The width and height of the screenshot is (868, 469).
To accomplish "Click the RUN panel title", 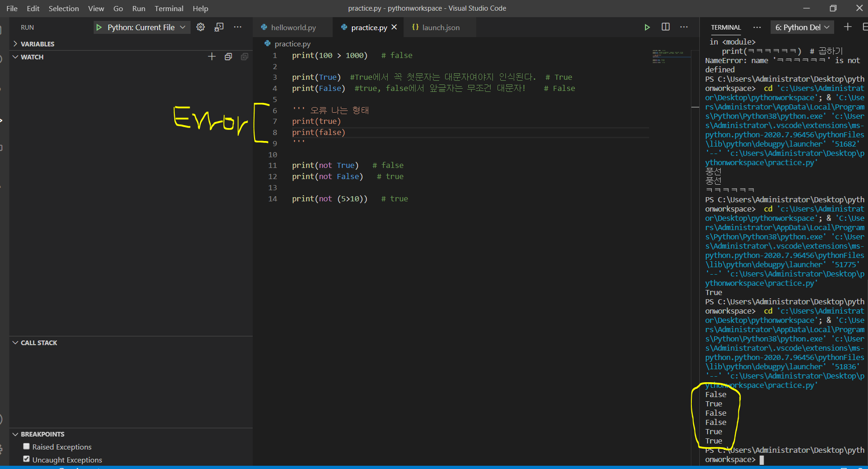I will (27, 27).
